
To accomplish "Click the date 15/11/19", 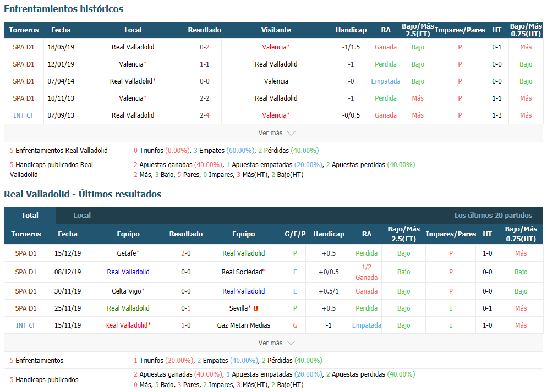I will coord(68,325).
